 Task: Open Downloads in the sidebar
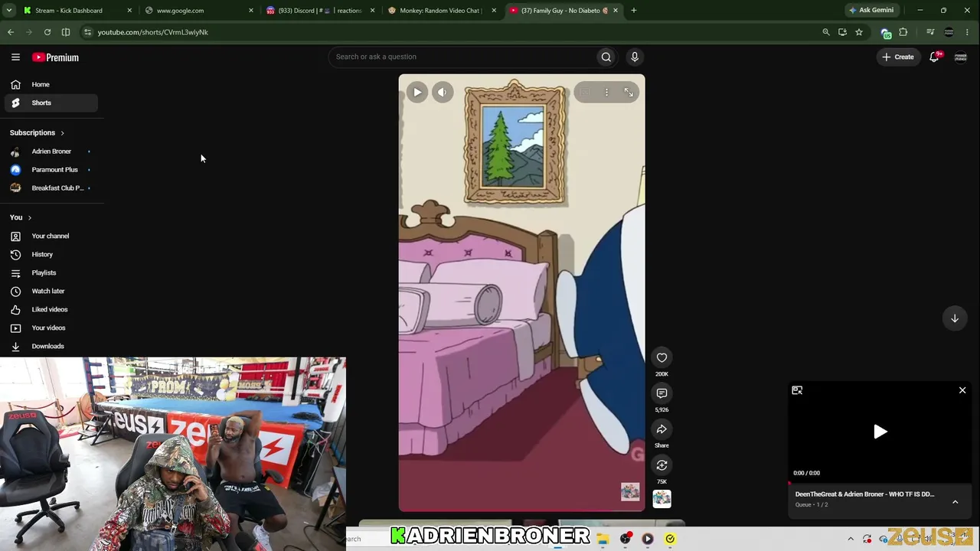click(x=51, y=346)
